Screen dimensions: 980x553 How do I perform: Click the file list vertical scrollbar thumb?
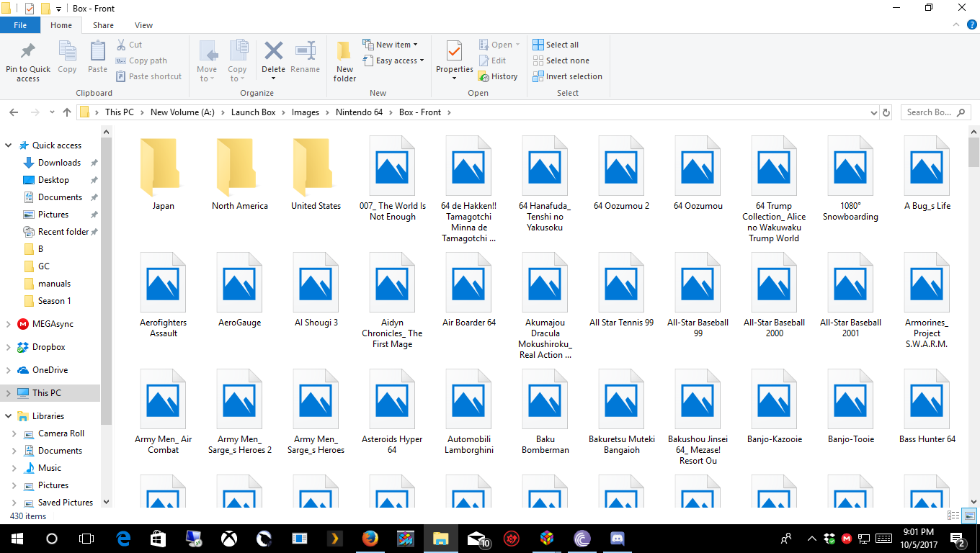(974, 151)
